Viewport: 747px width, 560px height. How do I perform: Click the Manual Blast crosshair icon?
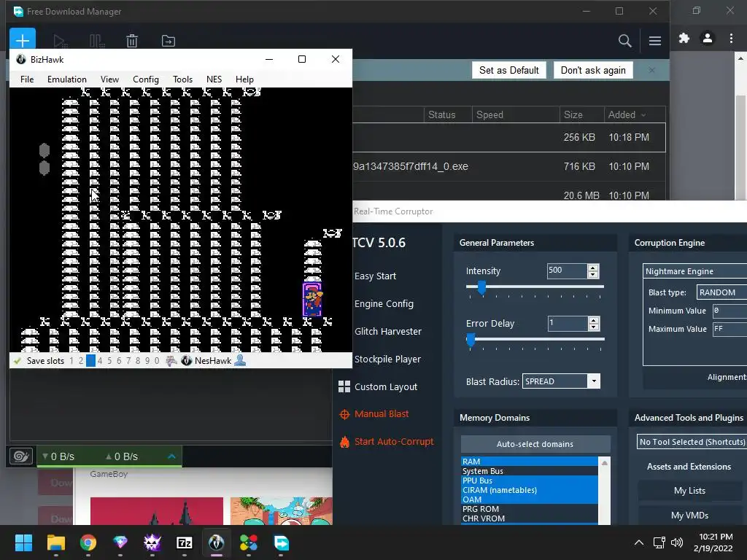[x=344, y=414]
